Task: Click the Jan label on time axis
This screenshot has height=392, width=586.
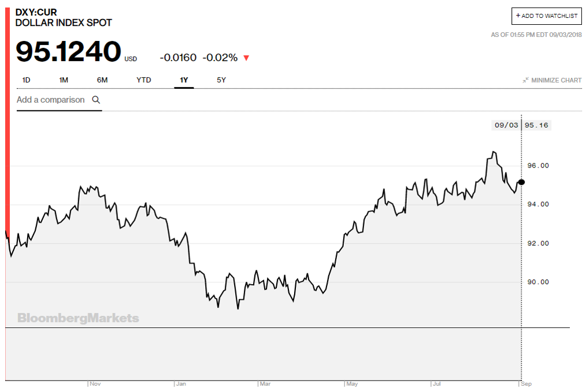Action: click(181, 383)
